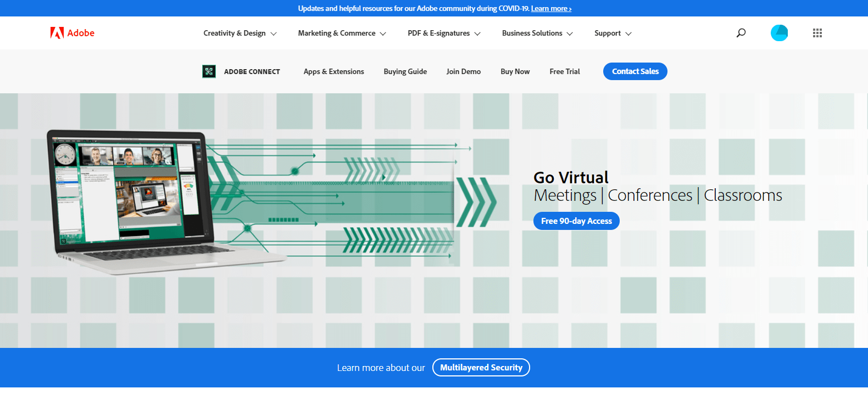Expand the Business Solutions menu

coord(538,33)
